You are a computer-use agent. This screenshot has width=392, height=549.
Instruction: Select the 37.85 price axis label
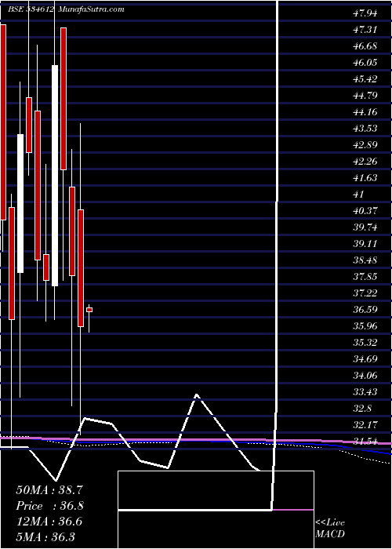pyautogui.click(x=365, y=277)
